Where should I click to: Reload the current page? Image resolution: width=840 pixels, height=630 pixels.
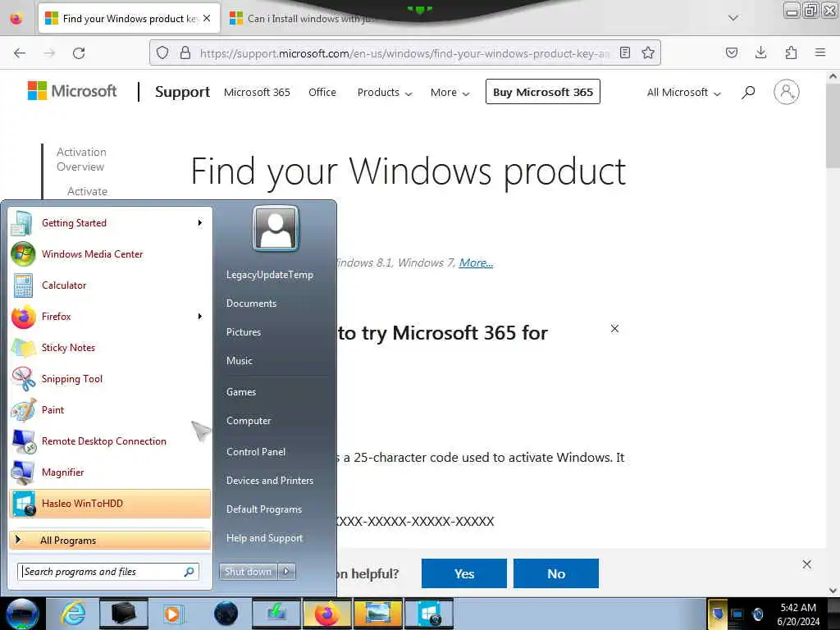click(79, 53)
